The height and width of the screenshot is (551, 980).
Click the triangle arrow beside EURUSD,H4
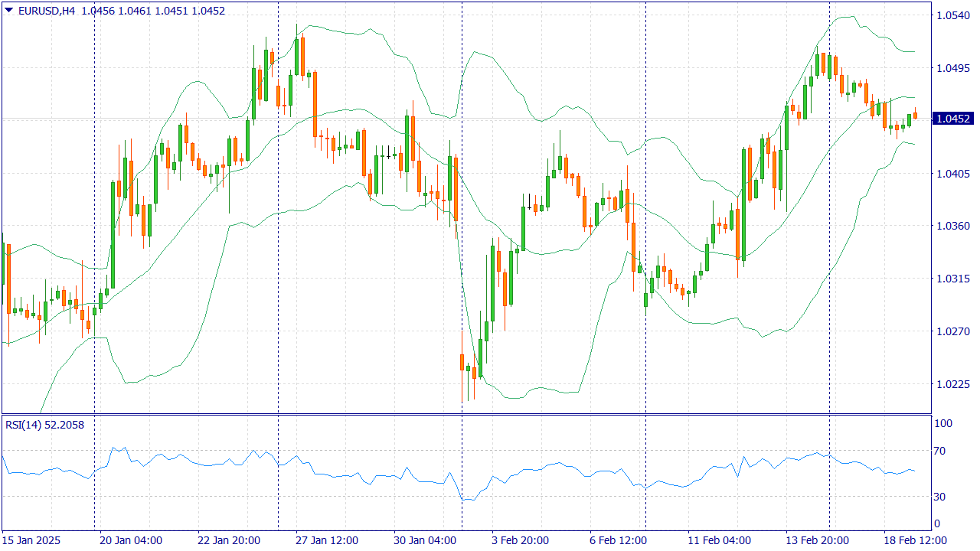click(x=8, y=11)
